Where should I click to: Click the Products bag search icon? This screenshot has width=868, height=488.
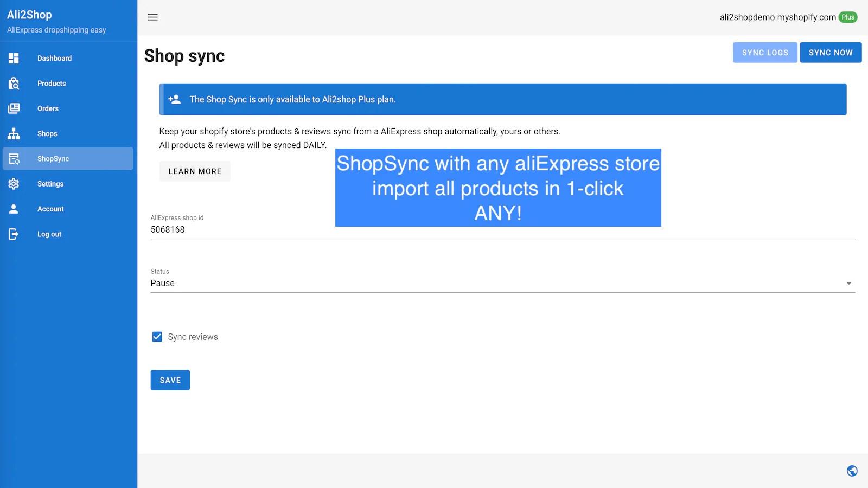pyautogui.click(x=14, y=84)
